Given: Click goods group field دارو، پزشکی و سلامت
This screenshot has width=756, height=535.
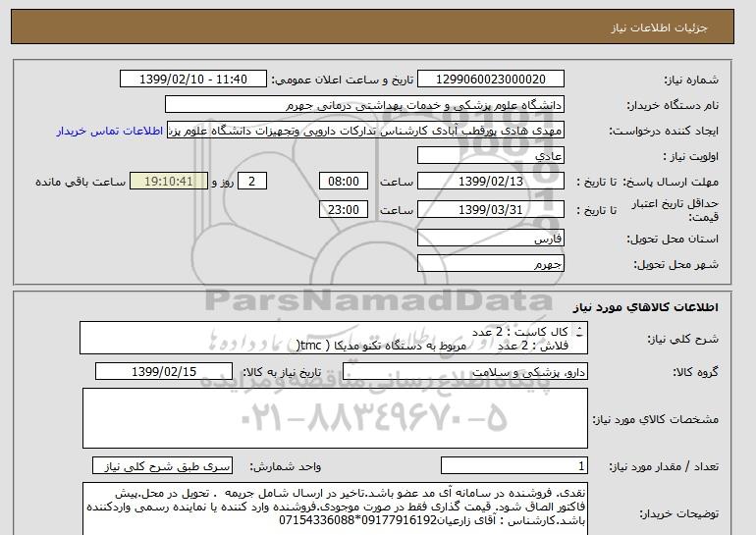Looking at the screenshot, I should [x=464, y=372].
